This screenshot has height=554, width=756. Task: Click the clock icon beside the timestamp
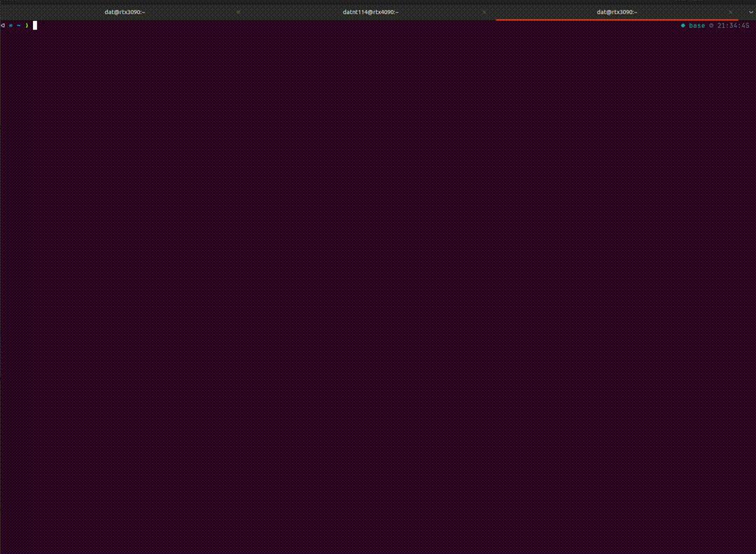[x=711, y=25]
